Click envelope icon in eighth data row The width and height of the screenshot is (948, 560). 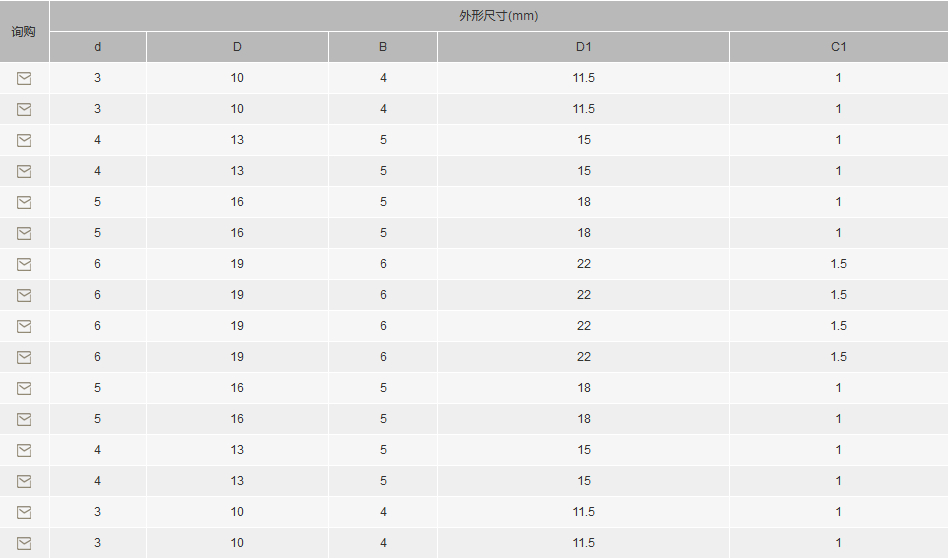(24, 295)
